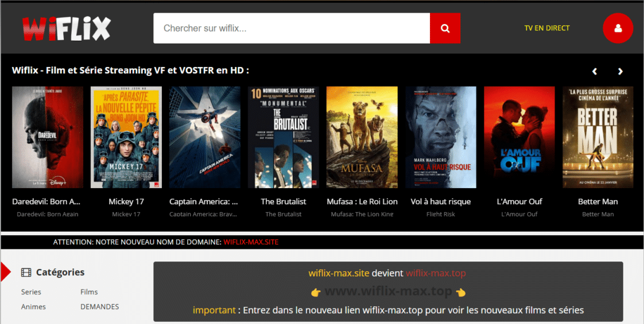Click the red WIFLIX-MAX.SITE domain link

[251, 242]
